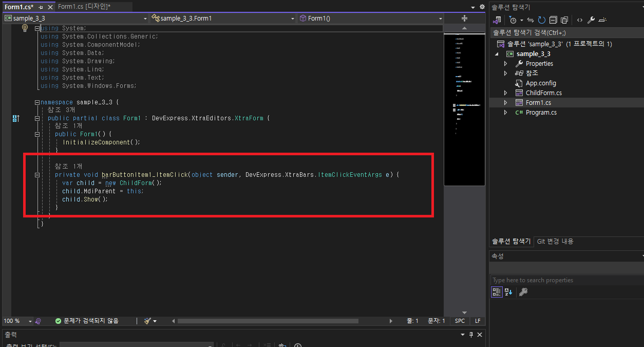Click Preview Selected Items icon
Viewport: 644px width, 347px height.
tap(602, 20)
